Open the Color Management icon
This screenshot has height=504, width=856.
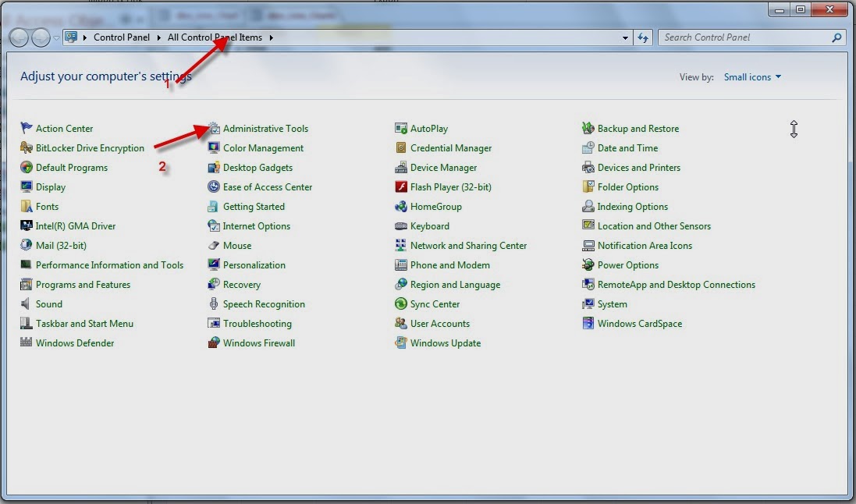(214, 148)
